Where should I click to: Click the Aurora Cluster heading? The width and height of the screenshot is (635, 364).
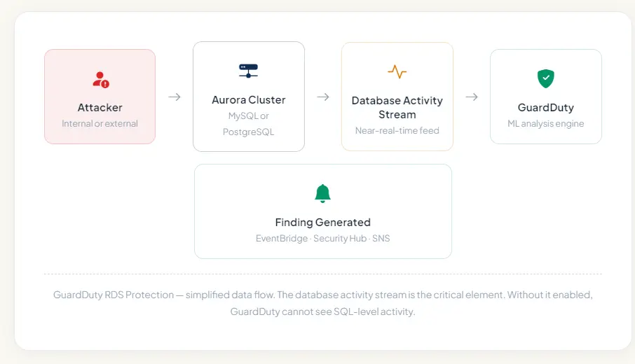[249, 99]
